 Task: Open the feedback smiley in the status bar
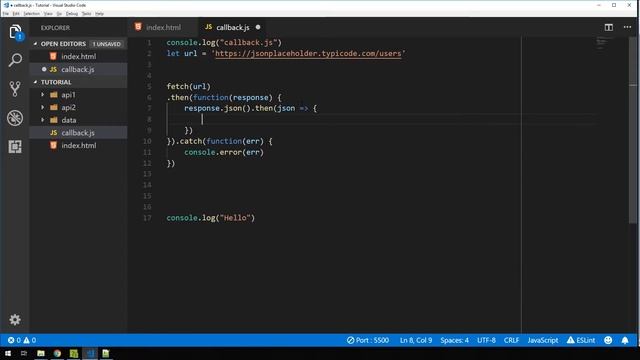pos(608,340)
